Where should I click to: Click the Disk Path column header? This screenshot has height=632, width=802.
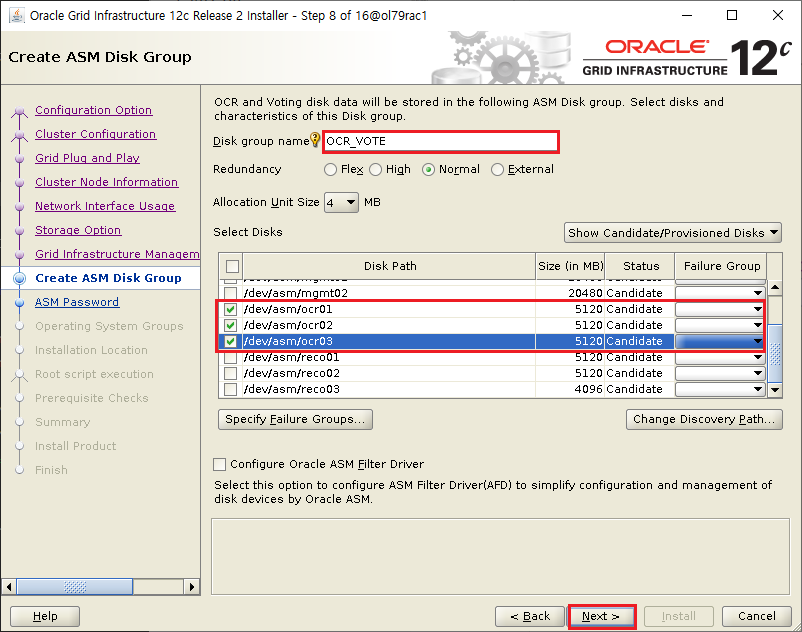click(x=390, y=266)
